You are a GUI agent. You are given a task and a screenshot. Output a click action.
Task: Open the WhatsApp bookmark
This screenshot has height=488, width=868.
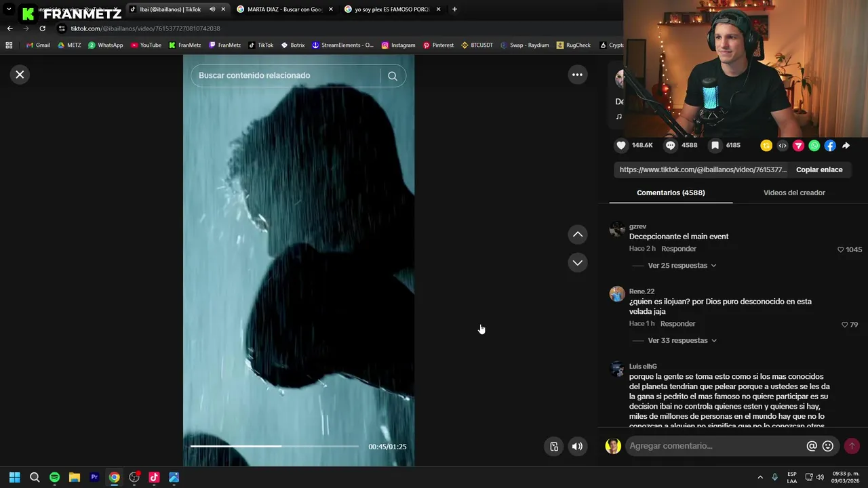click(x=105, y=45)
